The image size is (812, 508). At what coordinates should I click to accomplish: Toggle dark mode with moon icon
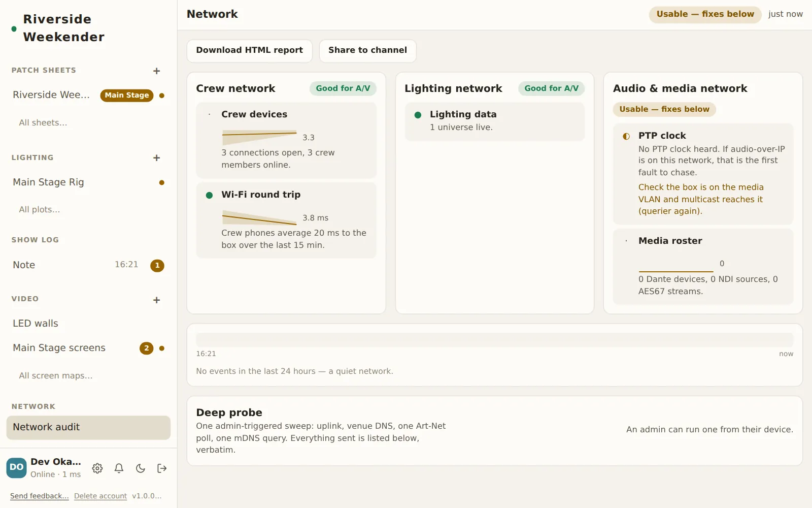pos(141,468)
